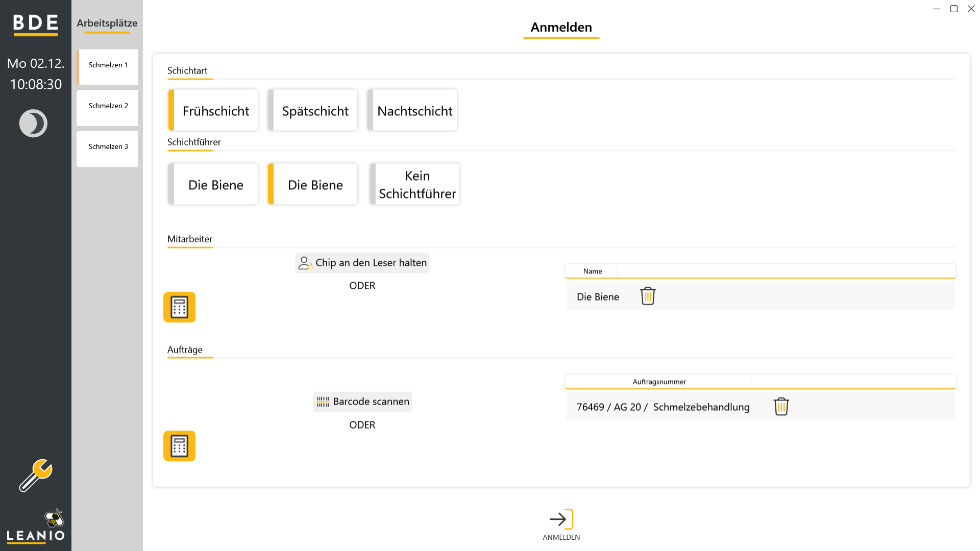Click the LEANIO bee logo
The image size is (980, 551).
pyautogui.click(x=36, y=525)
